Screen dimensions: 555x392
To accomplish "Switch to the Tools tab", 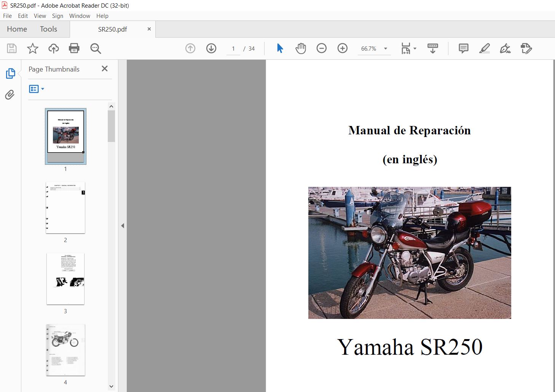I will click(48, 29).
